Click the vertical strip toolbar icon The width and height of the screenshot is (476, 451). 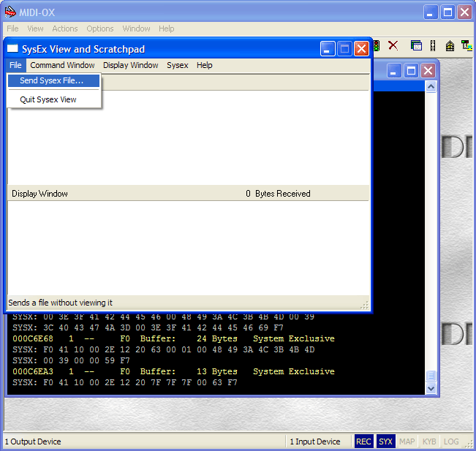pyautogui.click(x=433, y=46)
